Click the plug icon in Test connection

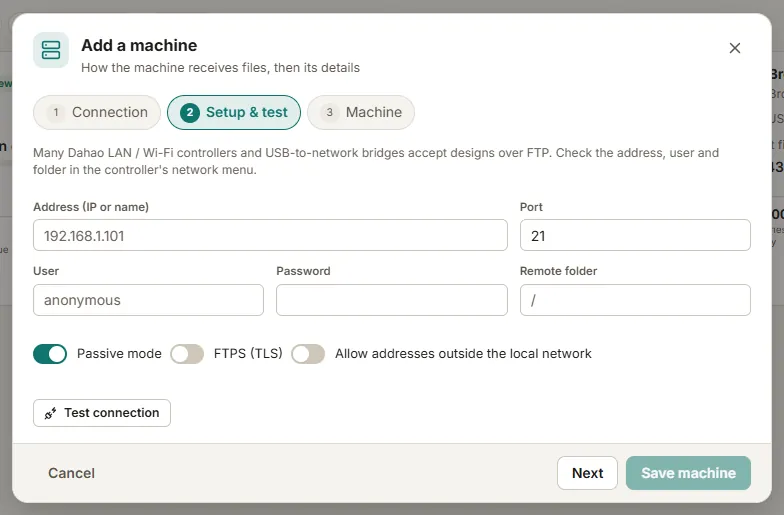[x=50, y=414]
